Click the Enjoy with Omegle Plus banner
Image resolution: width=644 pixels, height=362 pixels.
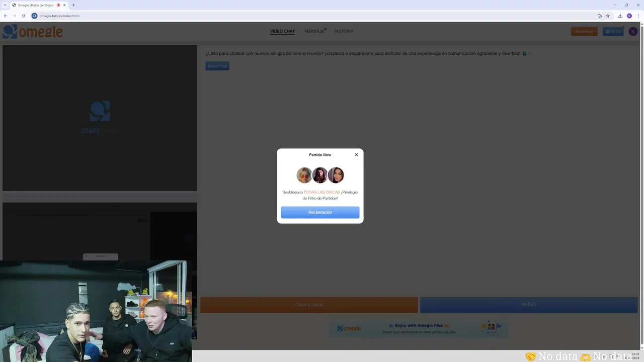click(419, 328)
